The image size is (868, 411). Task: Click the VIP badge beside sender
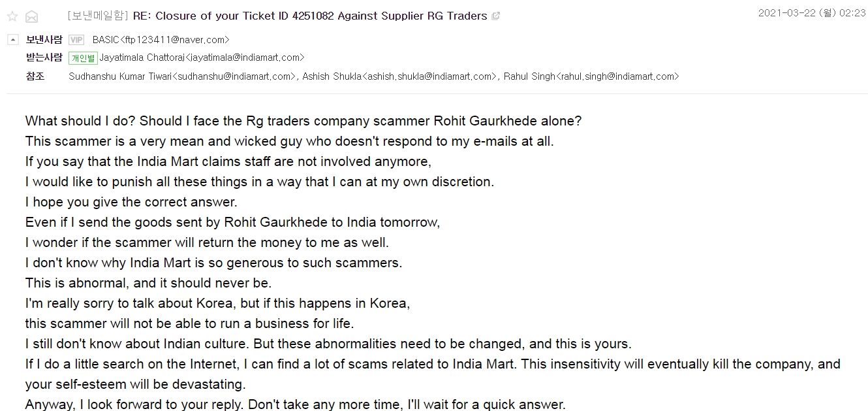(x=76, y=40)
